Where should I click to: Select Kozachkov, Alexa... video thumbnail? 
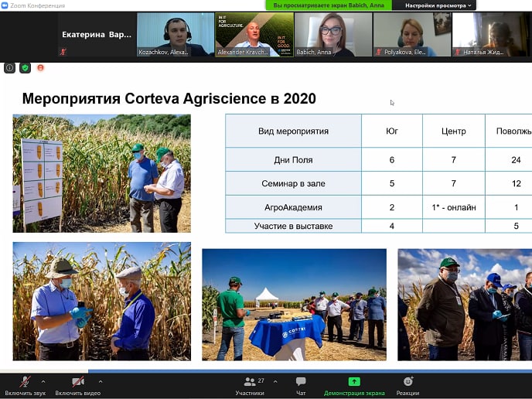[175, 34]
